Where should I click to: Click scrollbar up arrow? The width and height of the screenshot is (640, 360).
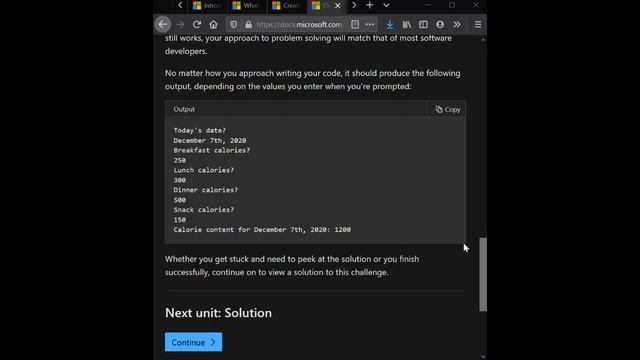coord(483,40)
